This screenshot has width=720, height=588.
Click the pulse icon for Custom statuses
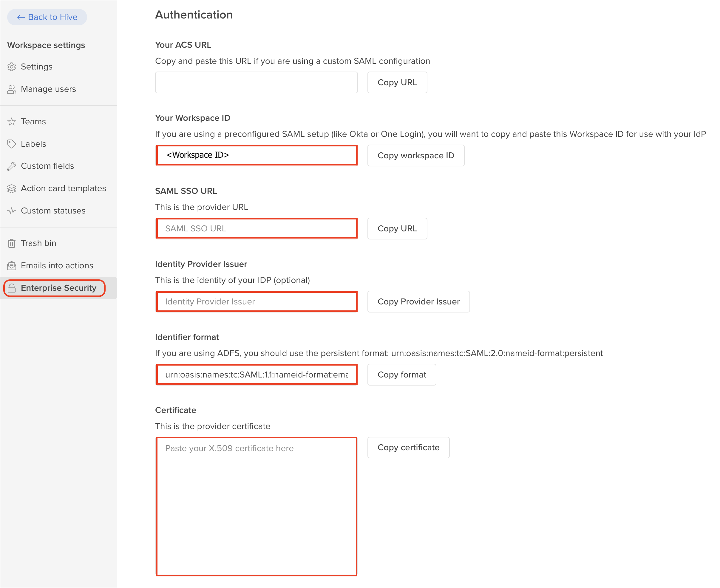click(12, 211)
